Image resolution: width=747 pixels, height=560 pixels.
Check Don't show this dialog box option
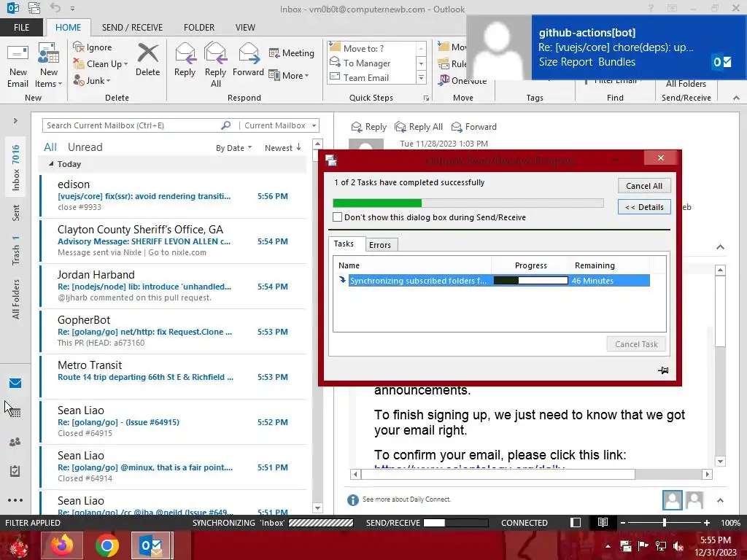pos(337,217)
